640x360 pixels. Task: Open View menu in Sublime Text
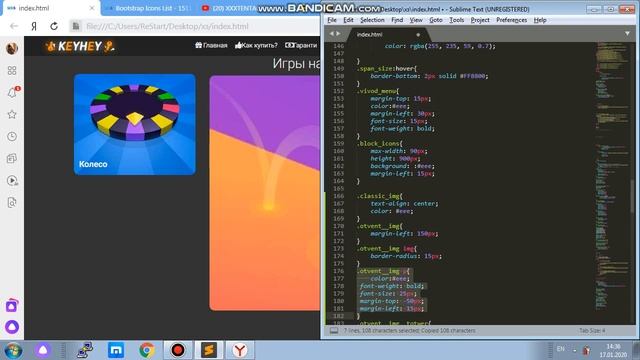(x=416, y=20)
